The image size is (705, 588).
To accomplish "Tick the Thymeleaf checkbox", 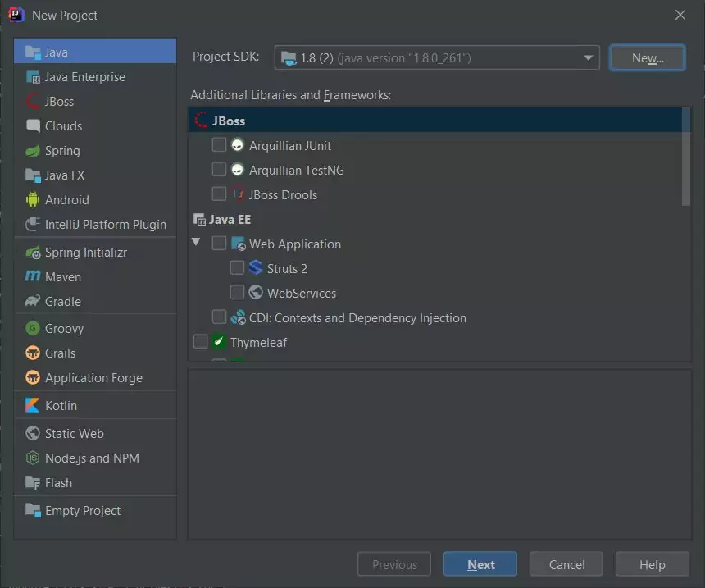I will coord(200,341).
